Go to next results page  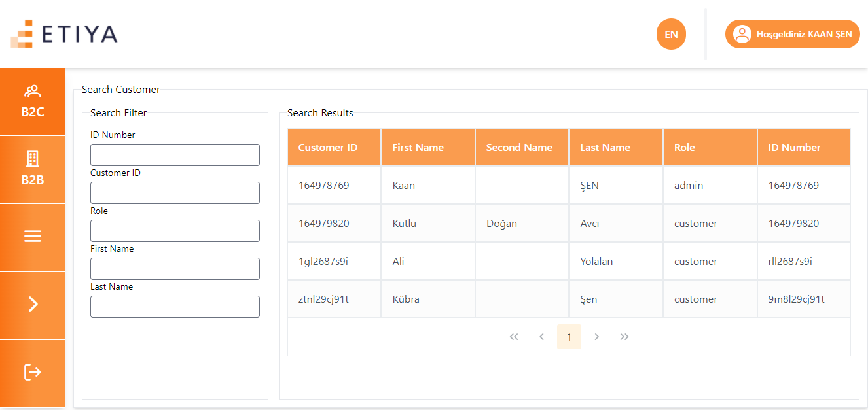(596, 337)
